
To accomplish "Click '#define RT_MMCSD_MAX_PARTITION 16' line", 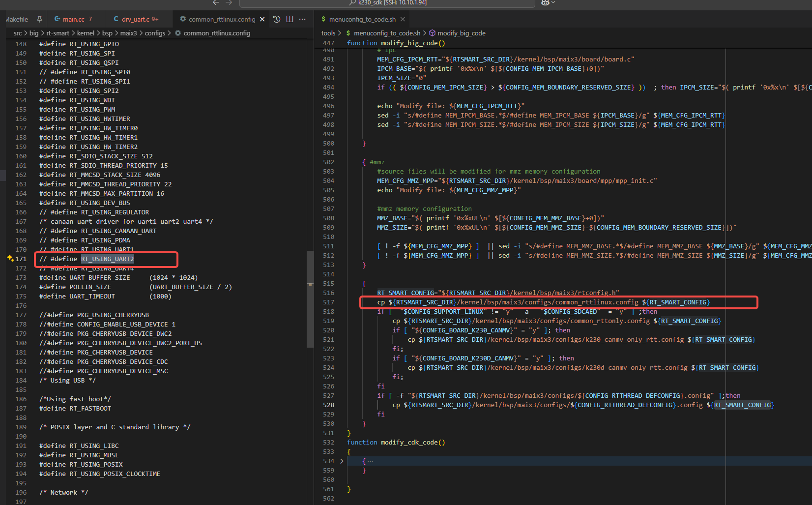I will (102, 193).
